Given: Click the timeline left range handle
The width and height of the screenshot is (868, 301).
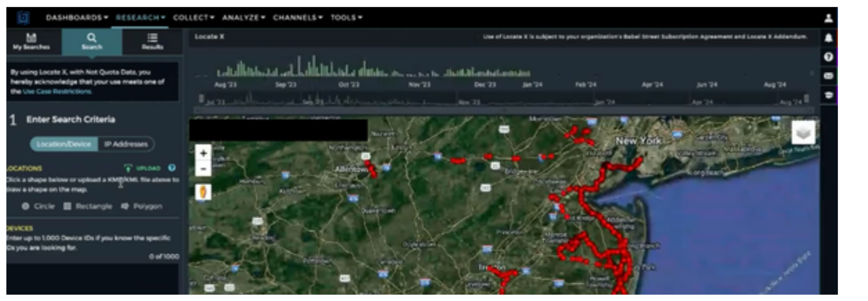Looking at the screenshot, I should [201, 99].
